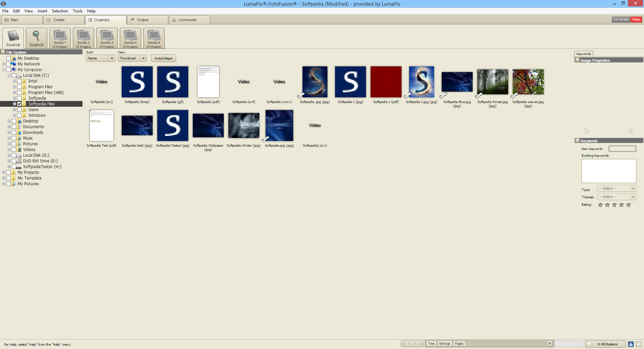644x349 pixels.
Task: Select the Softpedia 1 (pdf) red thumbnail
Action: (386, 82)
